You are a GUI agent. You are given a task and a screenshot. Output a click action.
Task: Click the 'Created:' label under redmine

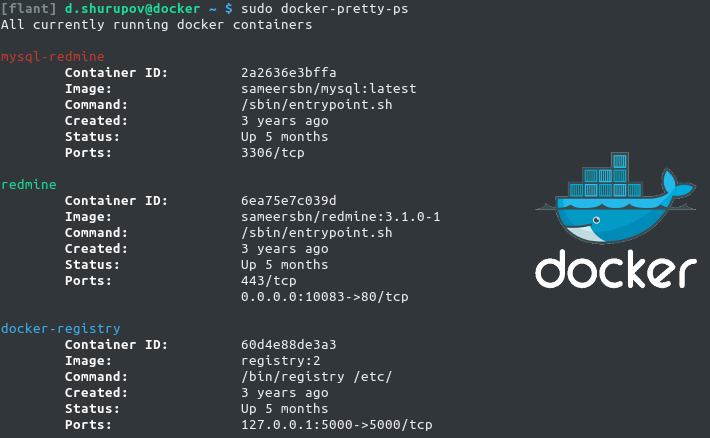[96, 249]
